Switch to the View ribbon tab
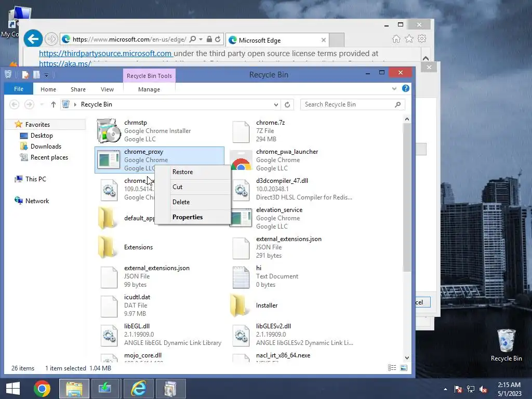This screenshot has height=399, width=532. (107, 89)
